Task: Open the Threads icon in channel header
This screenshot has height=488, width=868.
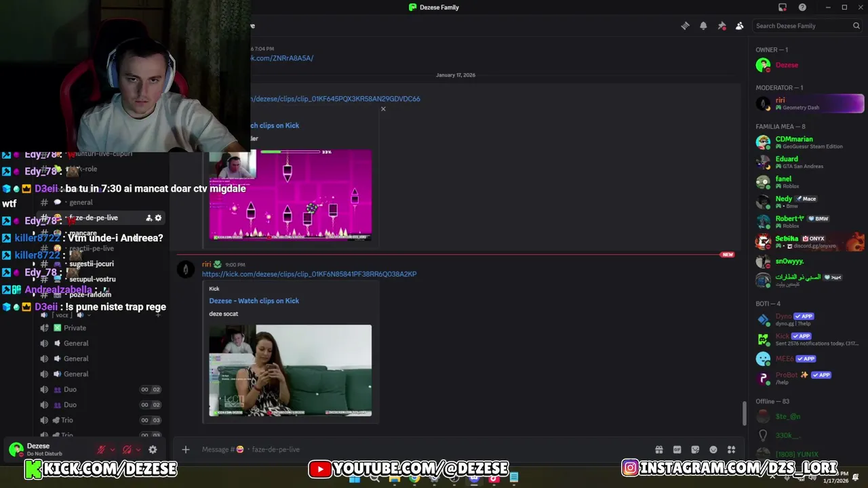Action: pyautogui.click(x=685, y=26)
